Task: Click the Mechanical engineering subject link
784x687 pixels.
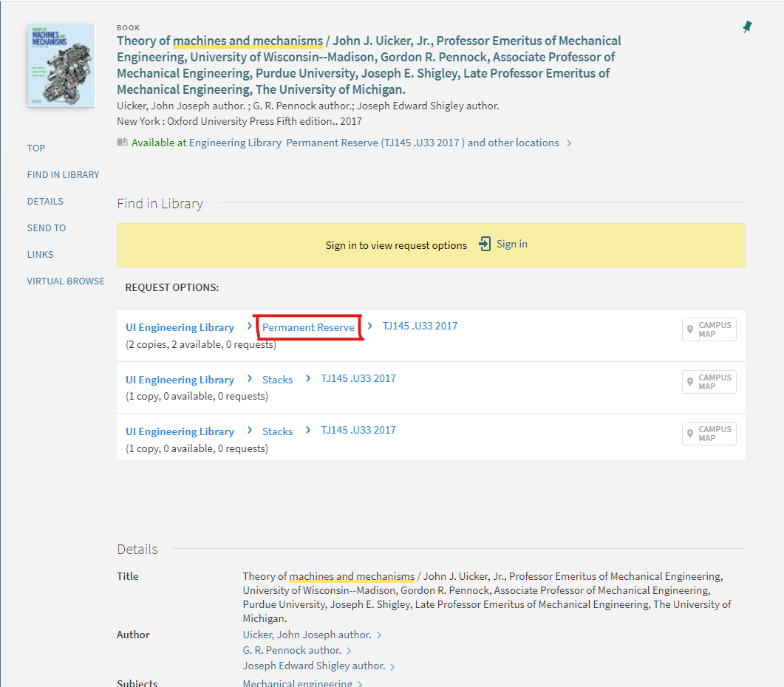Action: 297,683
